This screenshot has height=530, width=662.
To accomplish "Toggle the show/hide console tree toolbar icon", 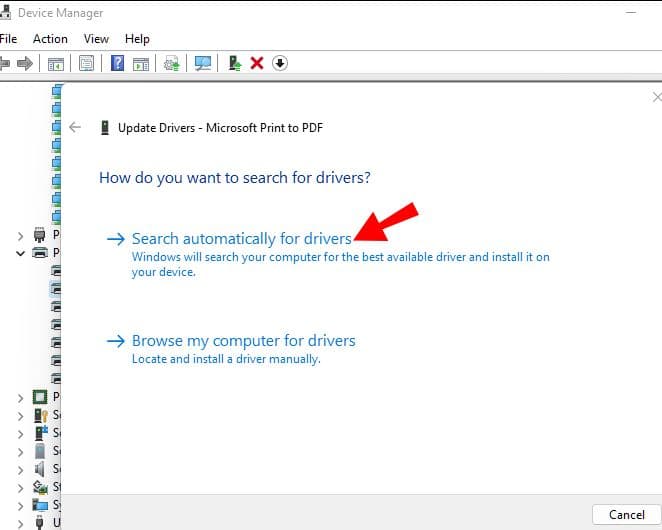I will click(x=56, y=64).
